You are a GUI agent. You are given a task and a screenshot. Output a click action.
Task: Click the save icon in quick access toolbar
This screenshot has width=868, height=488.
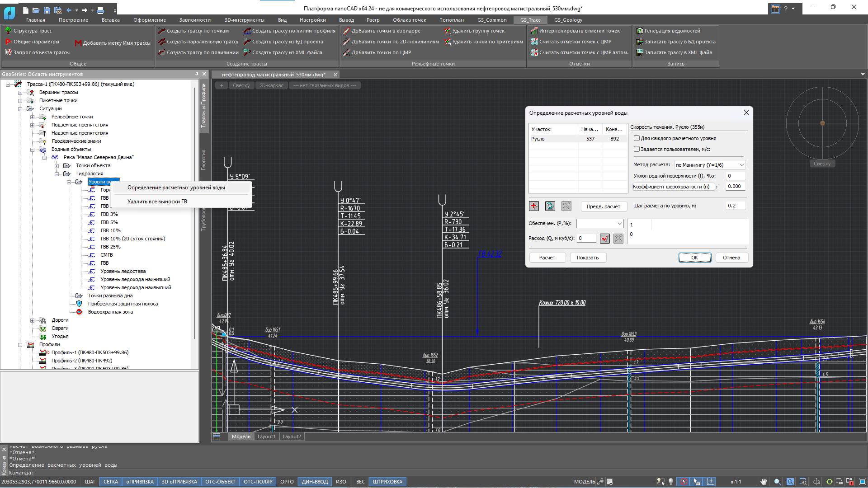coord(47,9)
